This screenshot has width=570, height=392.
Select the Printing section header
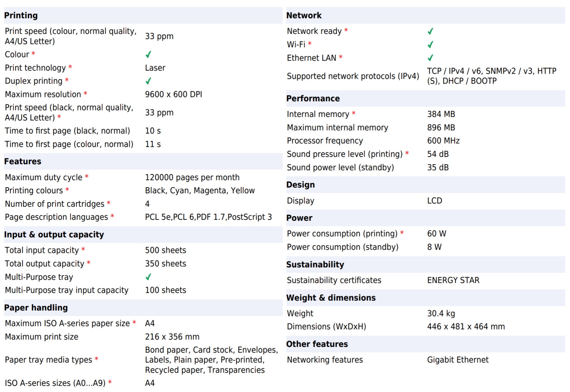pos(21,15)
